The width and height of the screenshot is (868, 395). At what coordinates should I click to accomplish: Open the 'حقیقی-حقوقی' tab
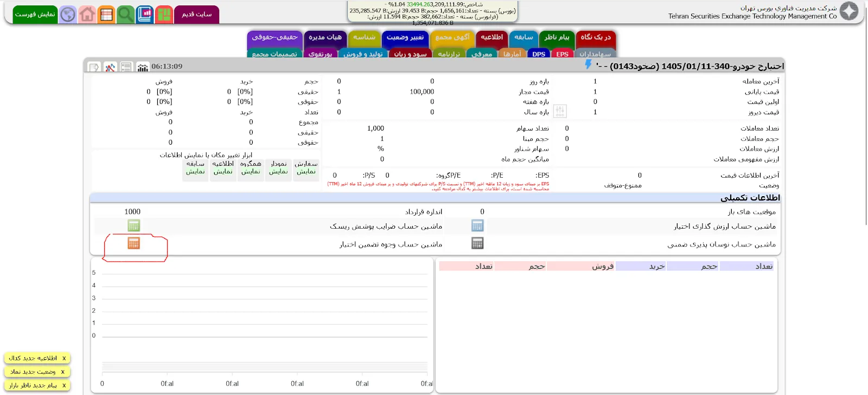[275, 38]
